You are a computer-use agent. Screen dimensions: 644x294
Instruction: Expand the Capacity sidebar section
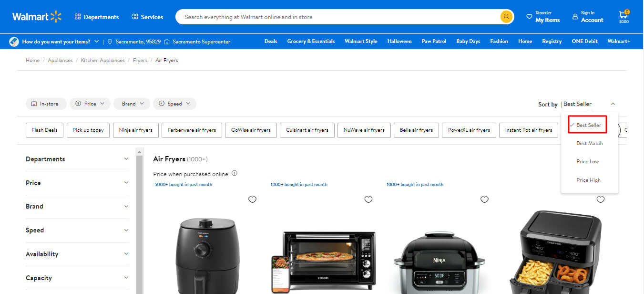tap(77, 278)
